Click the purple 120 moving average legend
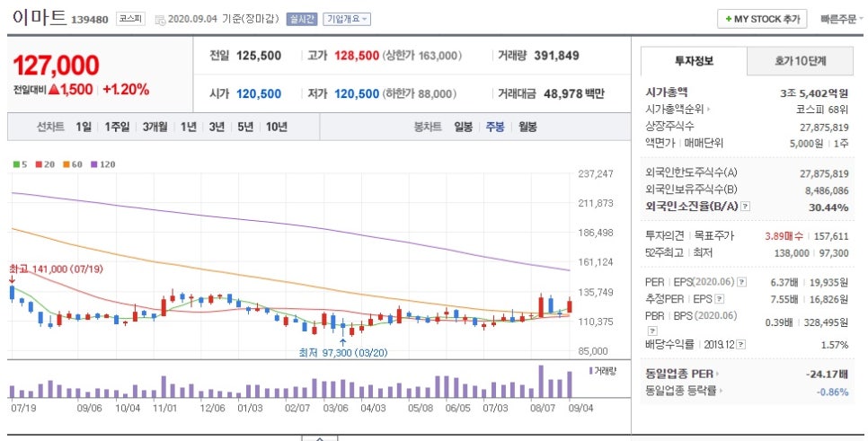The height and width of the screenshot is (441, 868). point(103,164)
